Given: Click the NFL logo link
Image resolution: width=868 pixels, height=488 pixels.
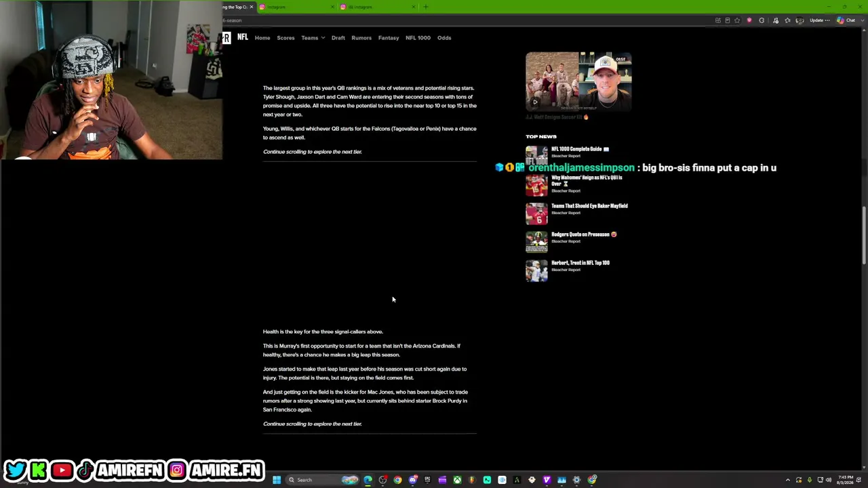Looking at the screenshot, I should (x=242, y=37).
